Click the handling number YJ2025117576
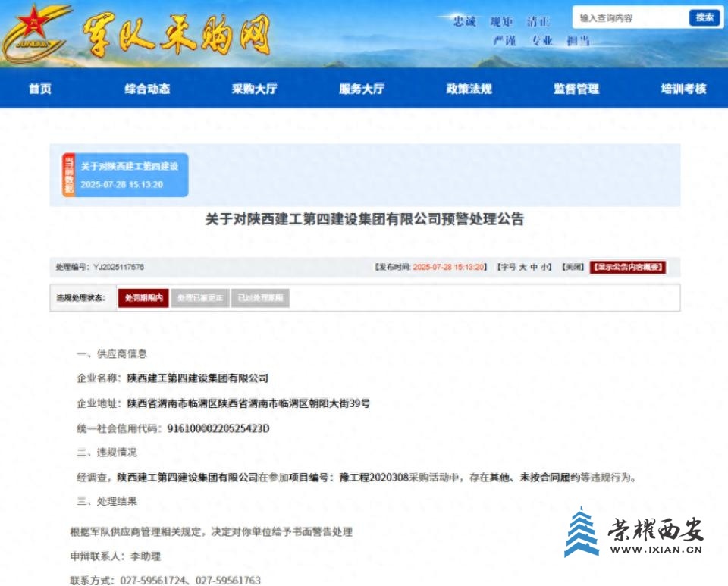The height and width of the screenshot is (586, 728). point(119,267)
